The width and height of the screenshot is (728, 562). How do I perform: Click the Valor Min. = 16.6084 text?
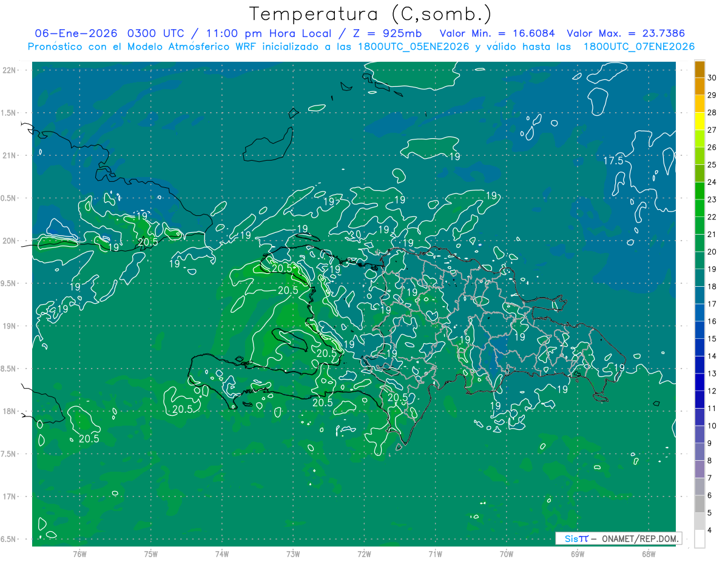[x=497, y=33]
